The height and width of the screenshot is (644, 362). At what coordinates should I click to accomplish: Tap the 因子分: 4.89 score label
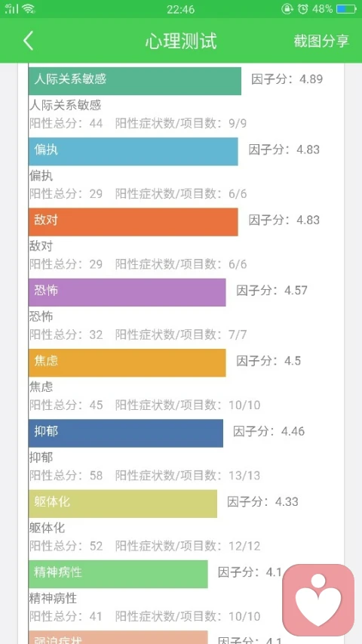287,79
